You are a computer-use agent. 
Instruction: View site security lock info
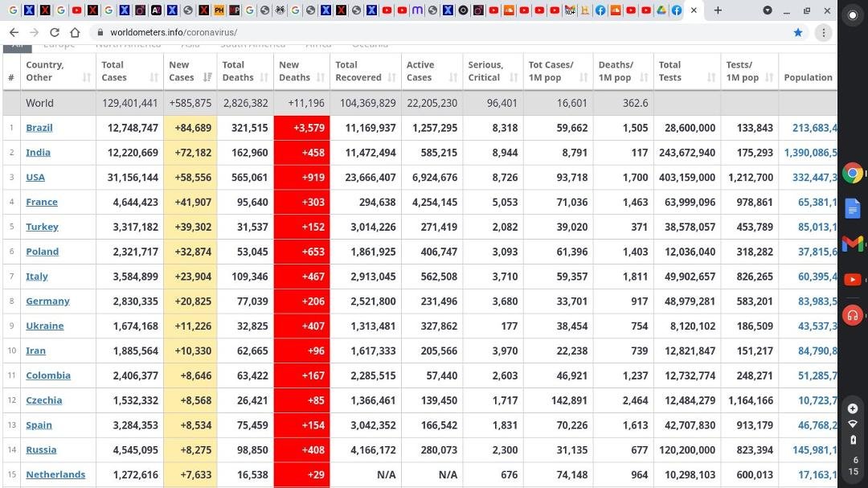click(x=100, y=32)
